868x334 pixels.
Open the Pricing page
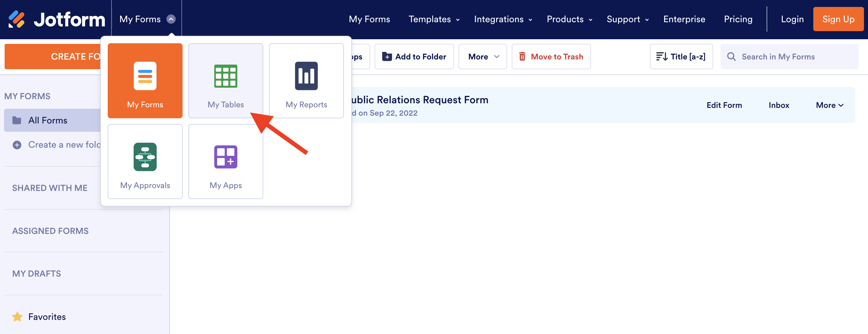coord(738,19)
